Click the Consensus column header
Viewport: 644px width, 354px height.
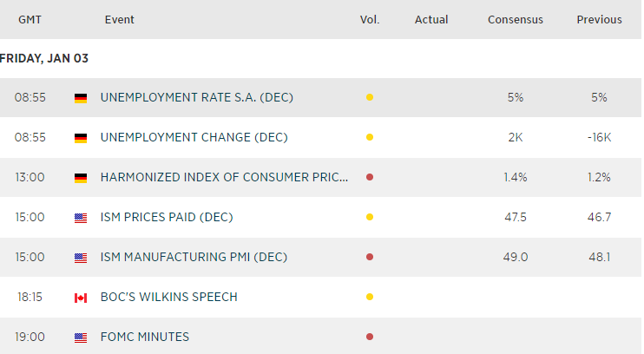(x=515, y=20)
